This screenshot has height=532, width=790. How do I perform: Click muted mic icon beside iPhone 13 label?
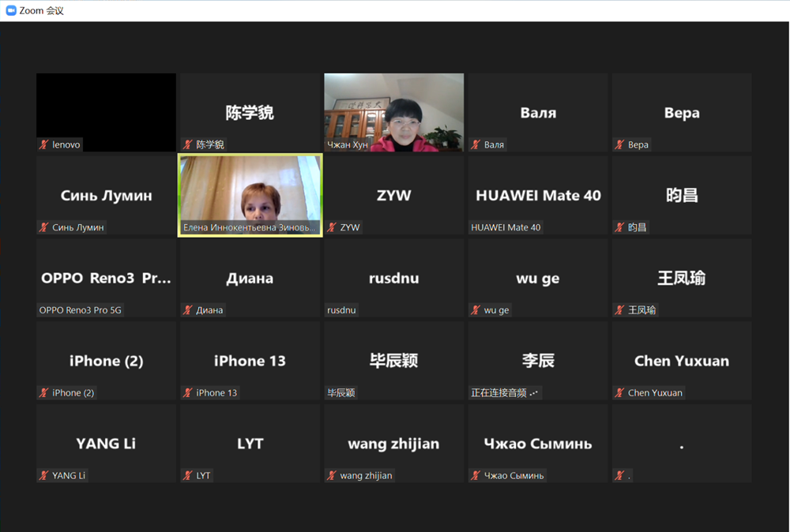tap(188, 393)
